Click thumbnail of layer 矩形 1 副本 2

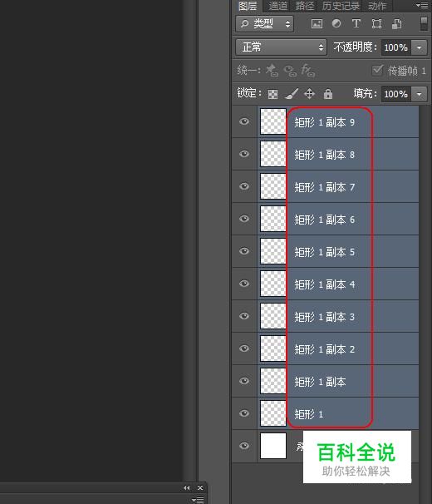point(273,348)
